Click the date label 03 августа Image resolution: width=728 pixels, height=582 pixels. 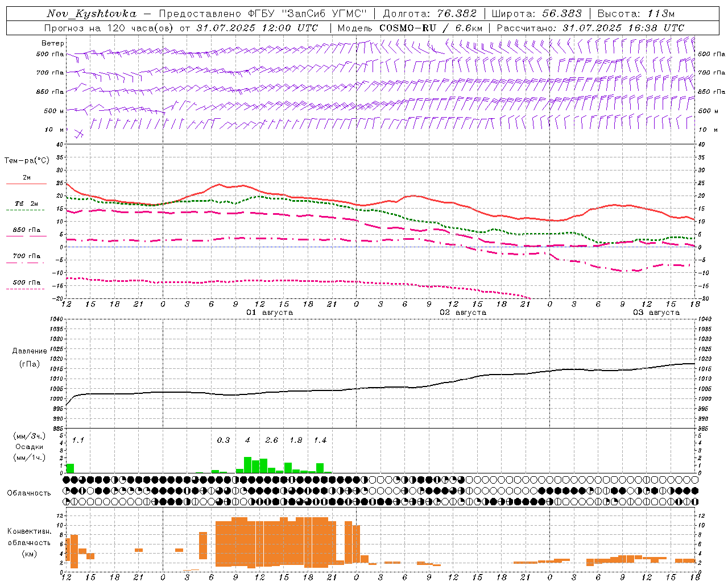pyautogui.click(x=656, y=313)
